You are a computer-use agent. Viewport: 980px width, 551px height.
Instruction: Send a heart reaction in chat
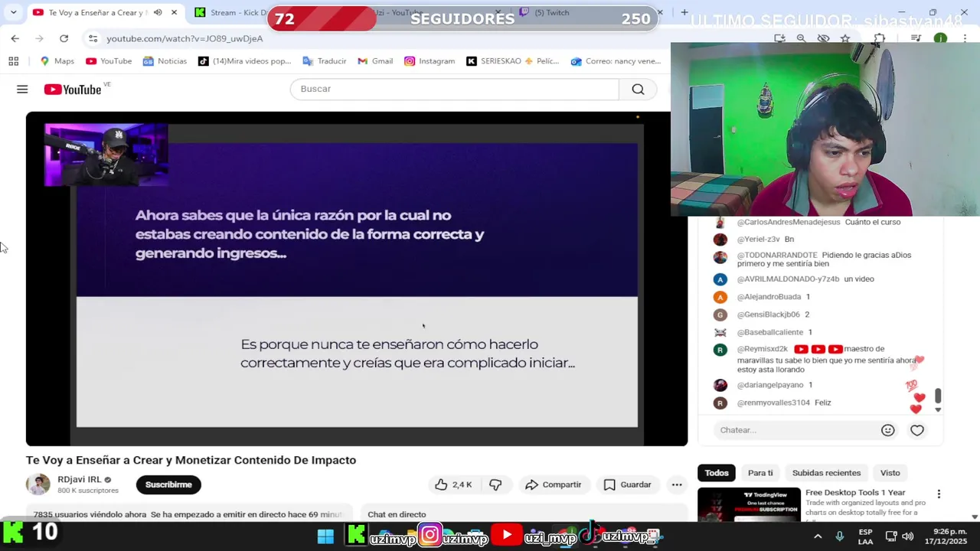point(917,430)
